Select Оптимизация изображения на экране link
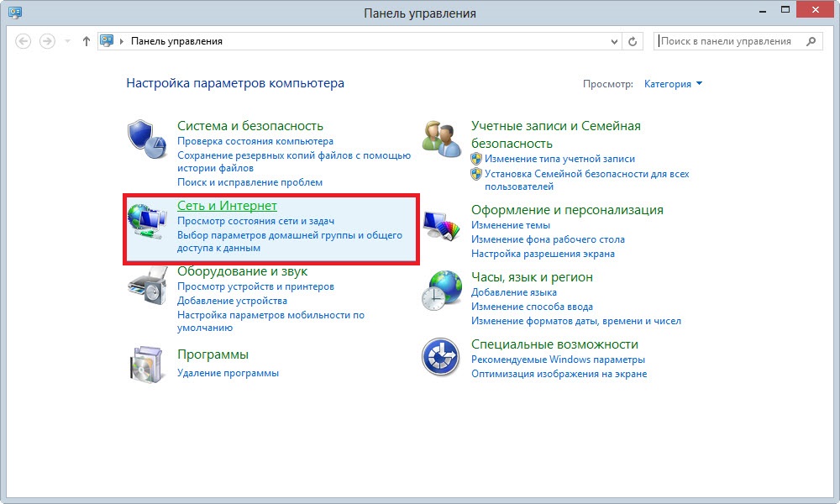The height and width of the screenshot is (504, 840). point(559,374)
